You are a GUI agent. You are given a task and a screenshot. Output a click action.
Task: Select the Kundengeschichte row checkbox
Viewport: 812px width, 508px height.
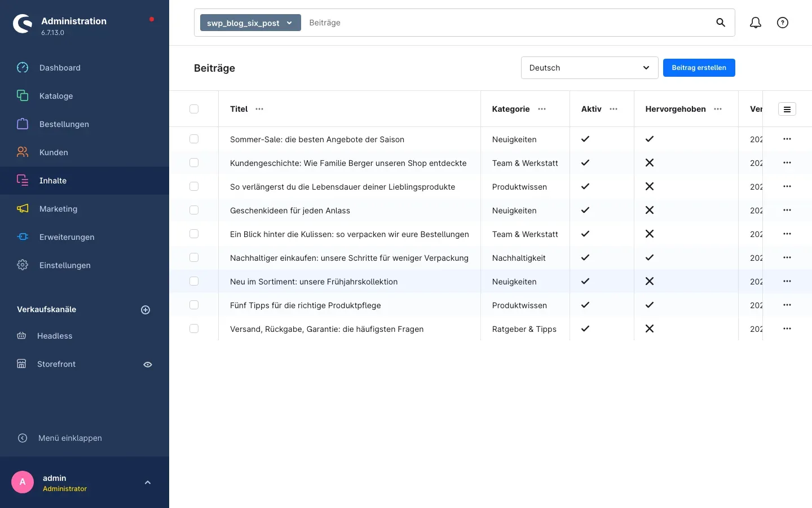click(194, 163)
